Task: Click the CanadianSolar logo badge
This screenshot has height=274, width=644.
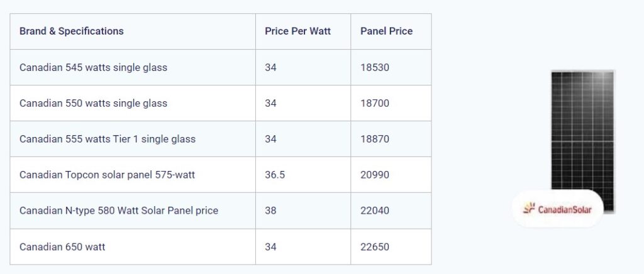Action: 557,209
